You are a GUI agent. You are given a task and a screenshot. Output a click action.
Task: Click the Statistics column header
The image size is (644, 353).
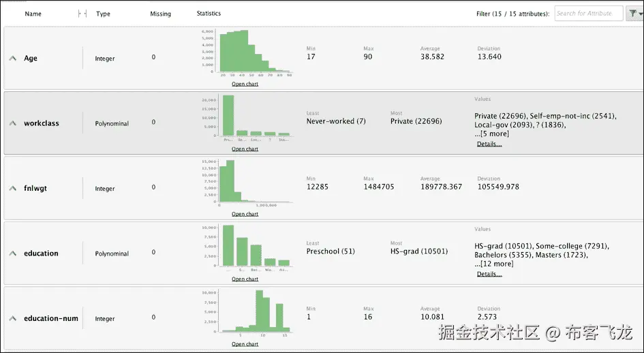[209, 13]
